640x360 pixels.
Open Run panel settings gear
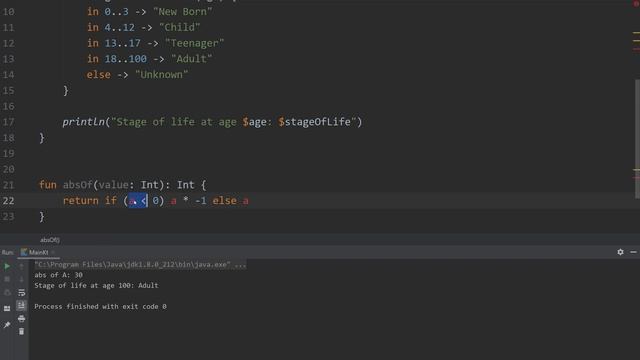coord(620,252)
